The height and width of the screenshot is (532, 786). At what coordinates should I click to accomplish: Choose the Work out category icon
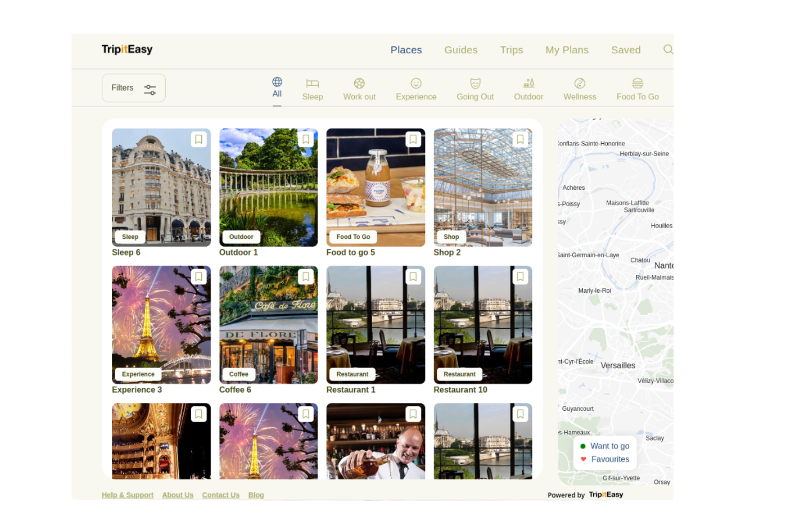pyautogui.click(x=359, y=84)
